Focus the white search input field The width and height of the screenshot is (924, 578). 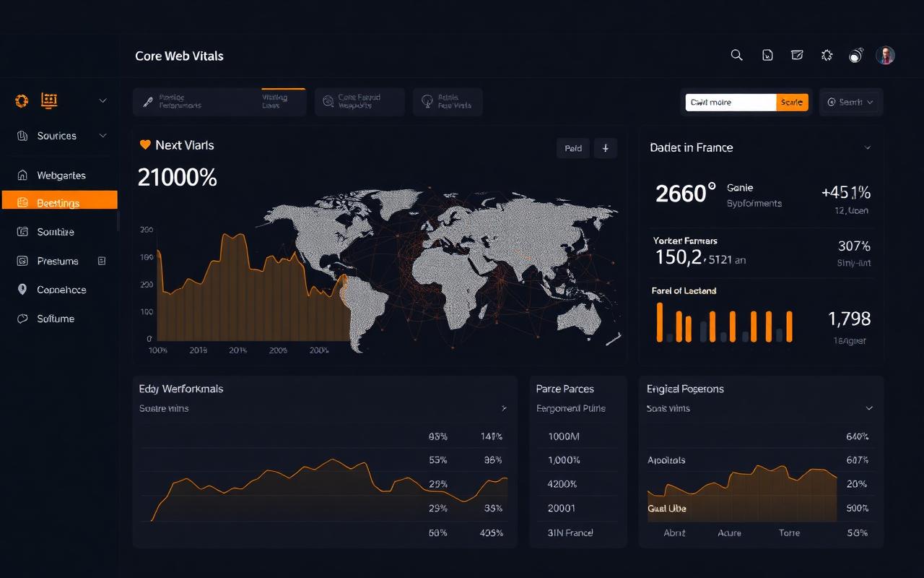731,103
